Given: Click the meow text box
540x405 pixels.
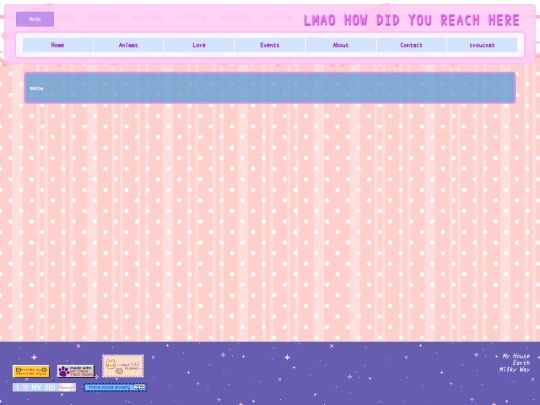Looking at the screenshot, I should [270, 88].
